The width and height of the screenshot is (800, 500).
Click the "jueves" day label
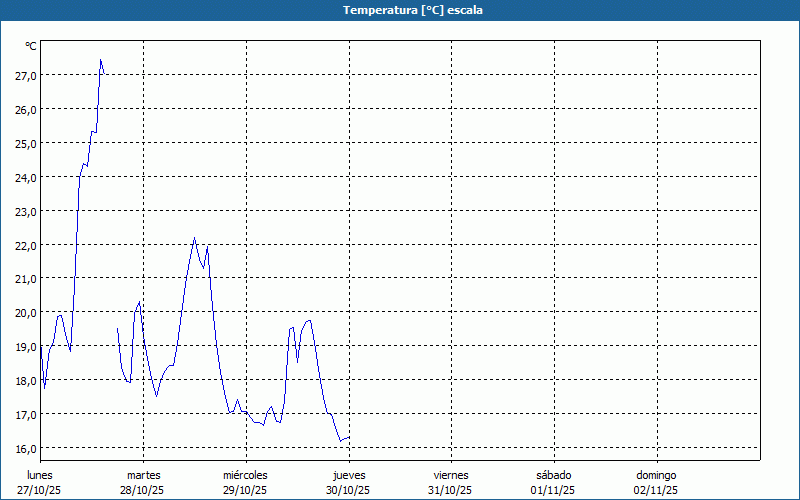(349, 475)
